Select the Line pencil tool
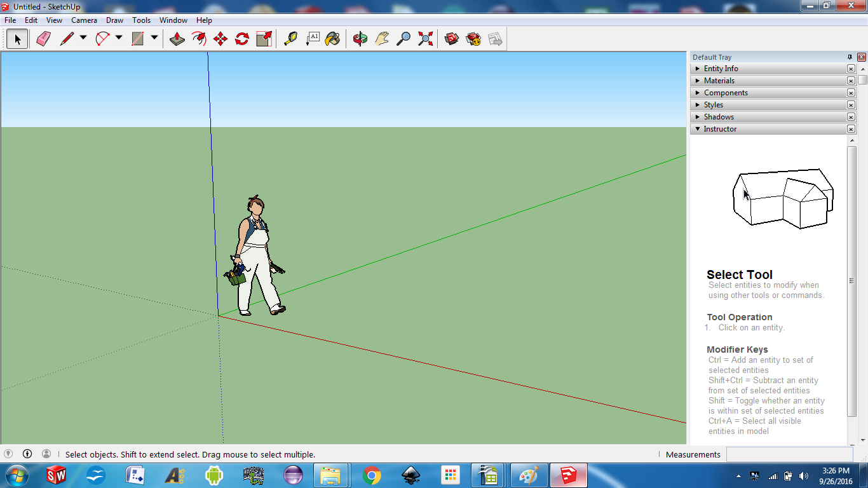 tap(67, 39)
